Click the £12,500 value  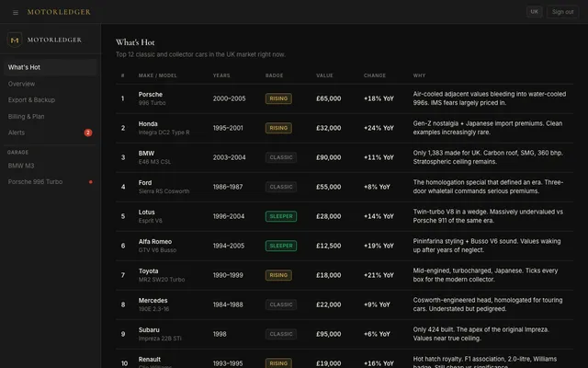[x=329, y=246]
